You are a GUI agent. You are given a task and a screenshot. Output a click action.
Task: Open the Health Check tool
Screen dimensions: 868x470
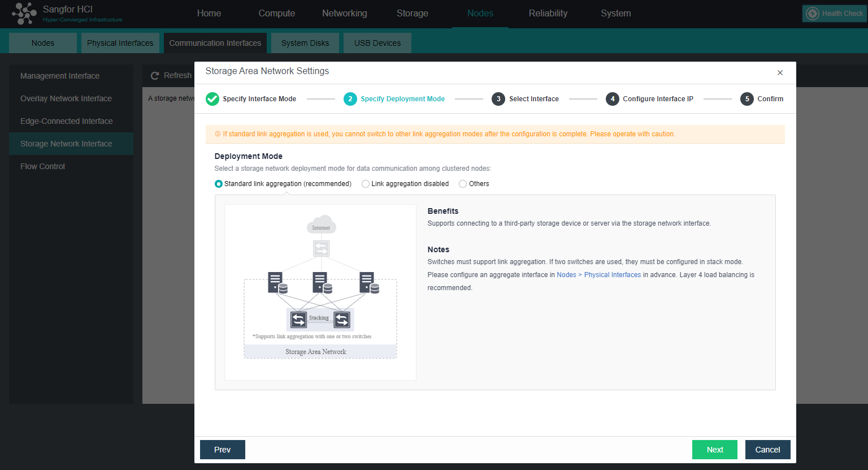(x=834, y=13)
